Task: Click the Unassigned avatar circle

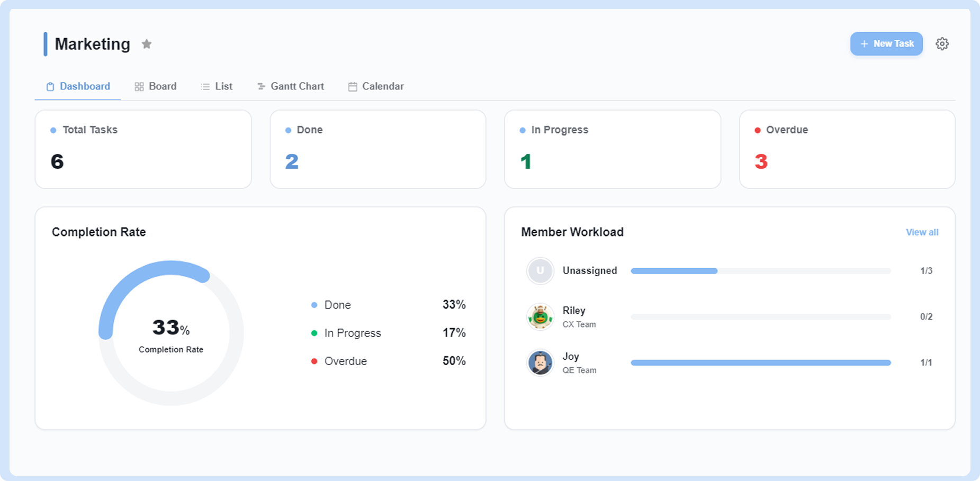Action: tap(540, 271)
